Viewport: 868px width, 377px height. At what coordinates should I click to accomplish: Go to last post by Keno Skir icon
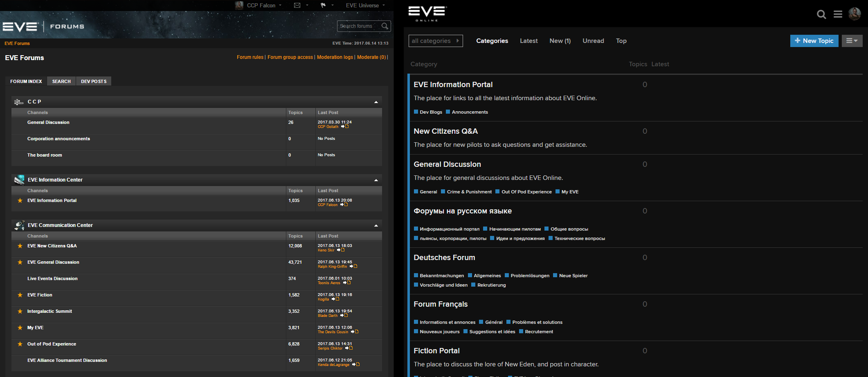(341, 250)
